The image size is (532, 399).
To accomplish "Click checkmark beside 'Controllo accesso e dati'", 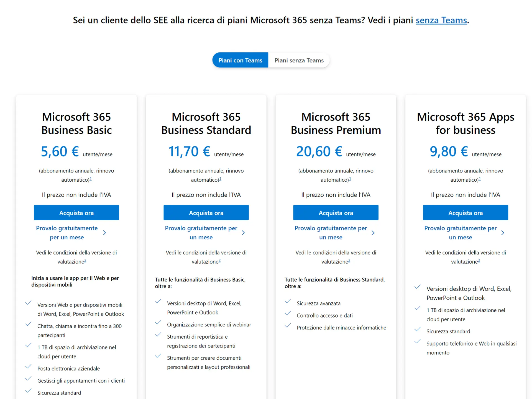I will (x=288, y=313).
